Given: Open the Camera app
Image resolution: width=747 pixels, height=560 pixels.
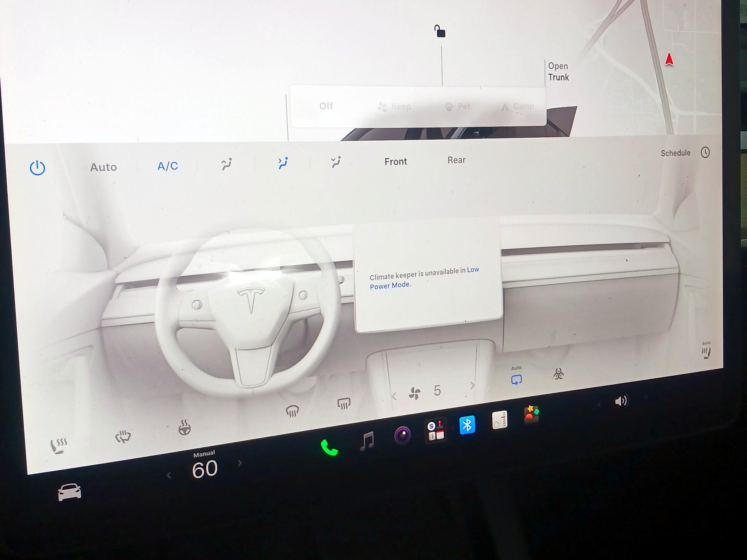Looking at the screenshot, I should click(x=402, y=435).
